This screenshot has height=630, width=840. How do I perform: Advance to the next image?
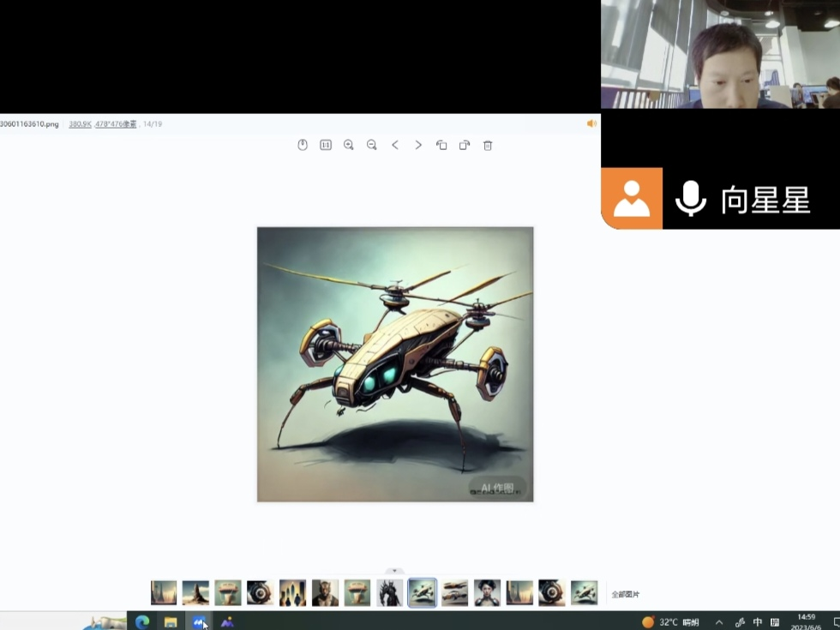pyautogui.click(x=418, y=145)
